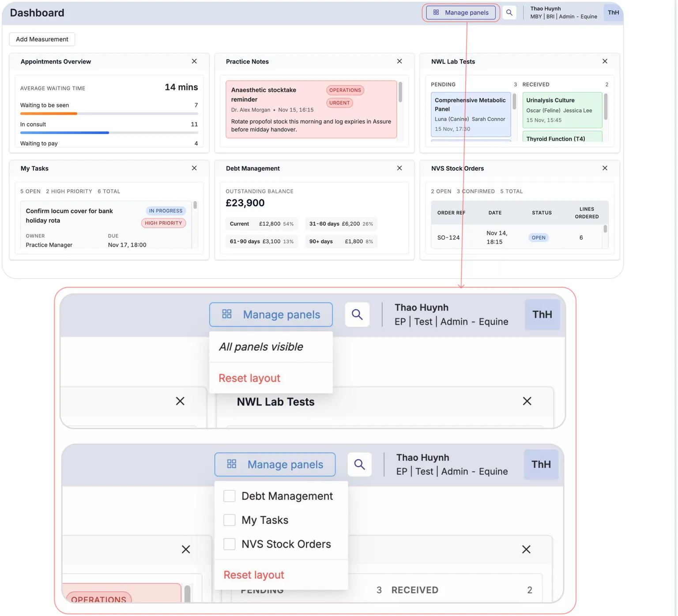Tick the Debt Management checkbox
The width and height of the screenshot is (678, 616).
(230, 496)
